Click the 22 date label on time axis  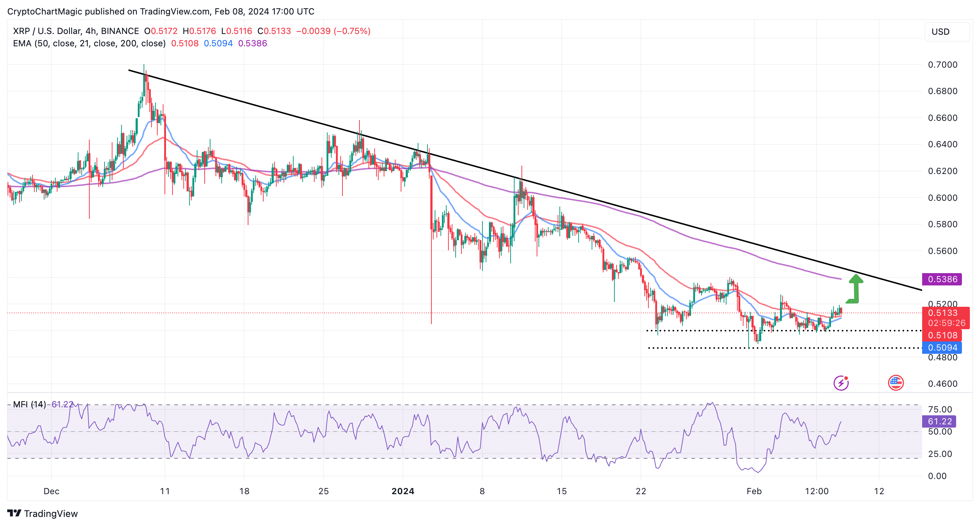[641, 491]
